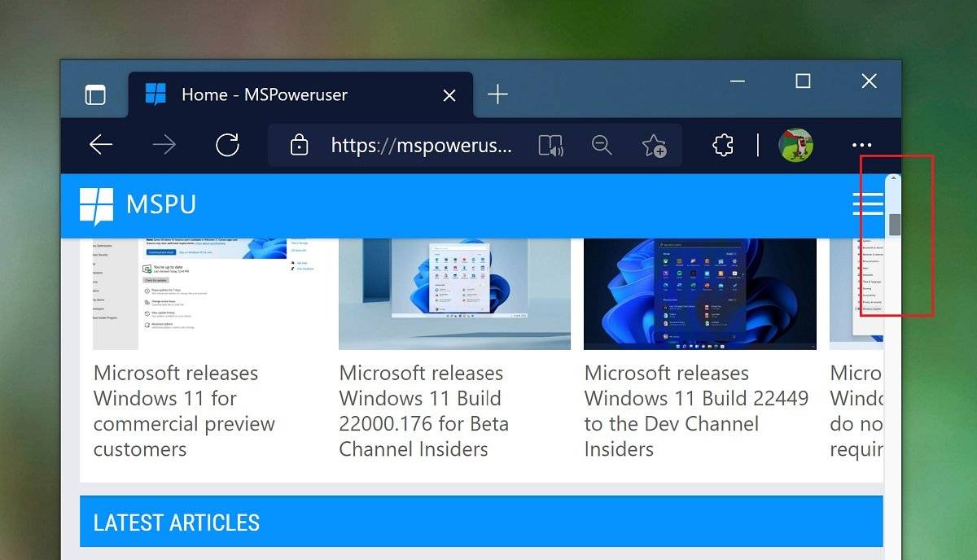Open the MSPU hamburger menu
This screenshot has height=560, width=977.
[867, 203]
